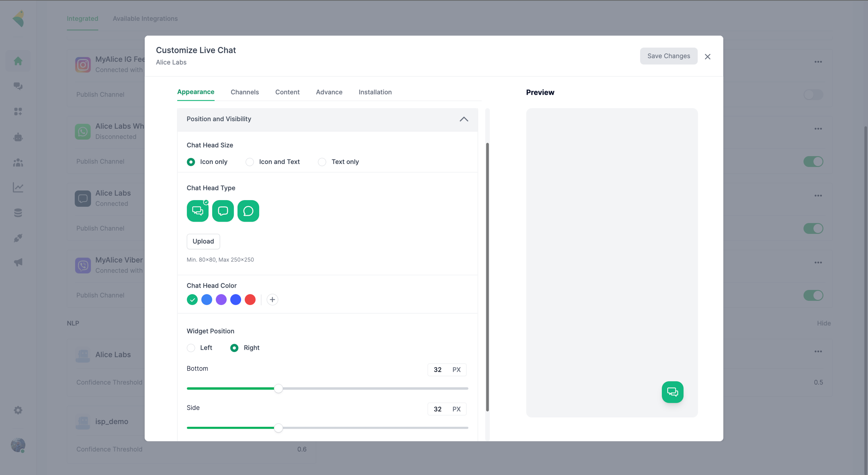Select Icon and Text chat head size
868x475 pixels.
250,162
